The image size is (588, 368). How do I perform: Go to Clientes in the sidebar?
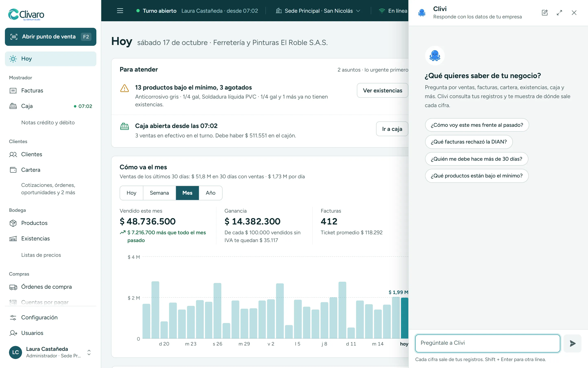tap(51, 154)
